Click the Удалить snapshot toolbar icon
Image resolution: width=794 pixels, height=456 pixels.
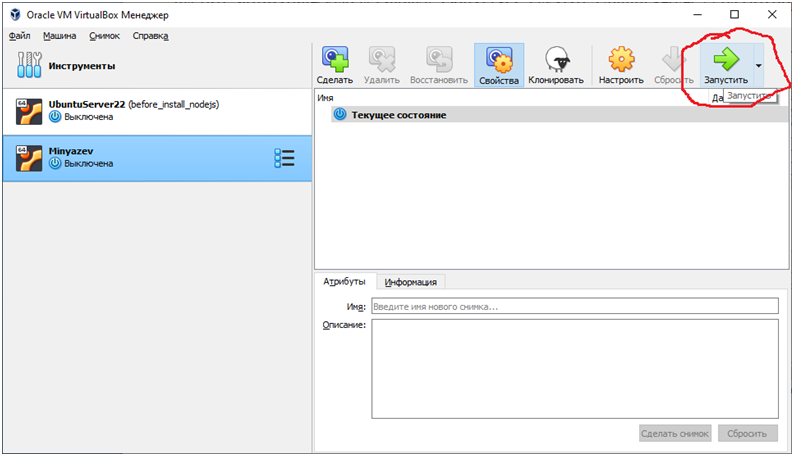(381, 60)
